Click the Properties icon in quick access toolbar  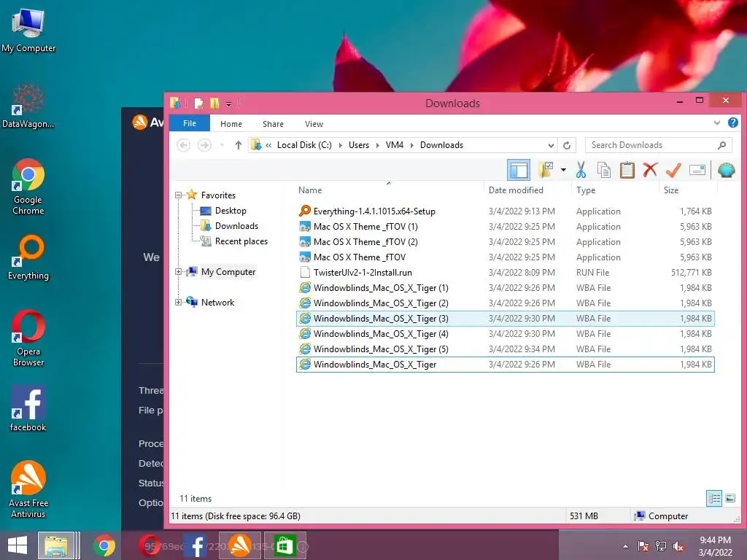click(198, 103)
